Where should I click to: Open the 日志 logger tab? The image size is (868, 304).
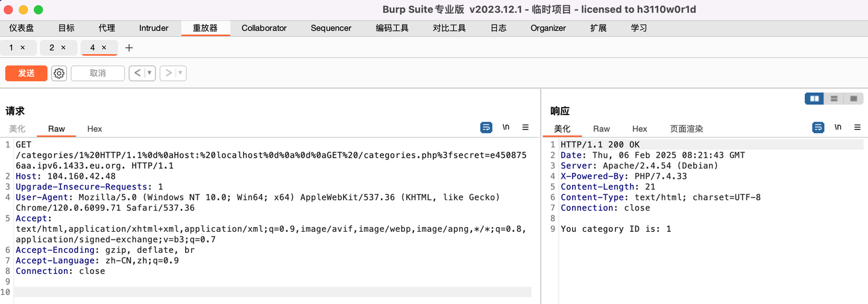pyautogui.click(x=498, y=28)
